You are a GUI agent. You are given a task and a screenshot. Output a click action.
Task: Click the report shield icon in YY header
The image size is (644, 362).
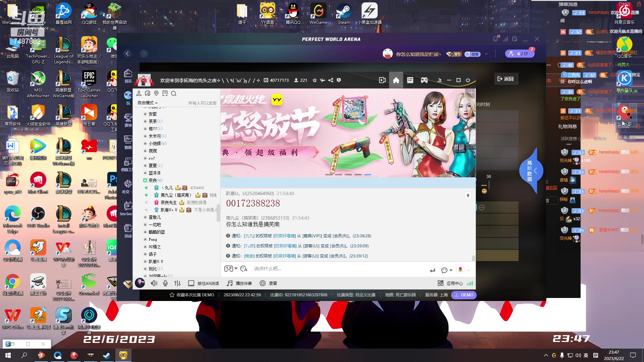(339, 80)
